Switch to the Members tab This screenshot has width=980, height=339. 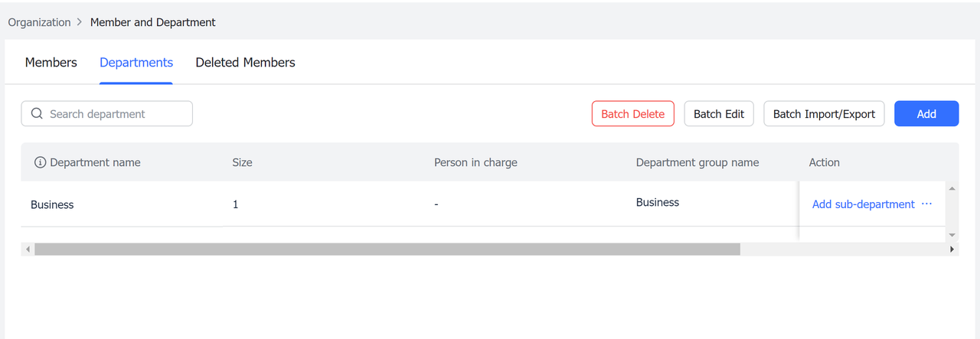click(x=51, y=63)
